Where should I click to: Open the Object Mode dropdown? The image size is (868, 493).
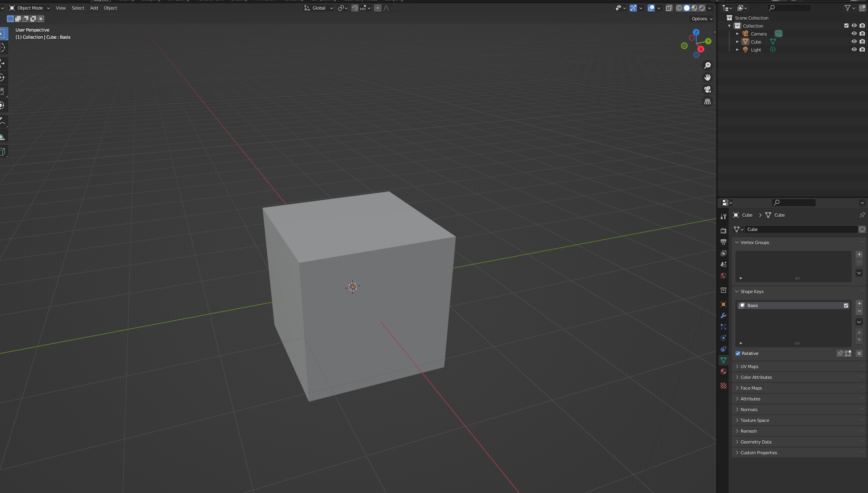click(x=29, y=8)
